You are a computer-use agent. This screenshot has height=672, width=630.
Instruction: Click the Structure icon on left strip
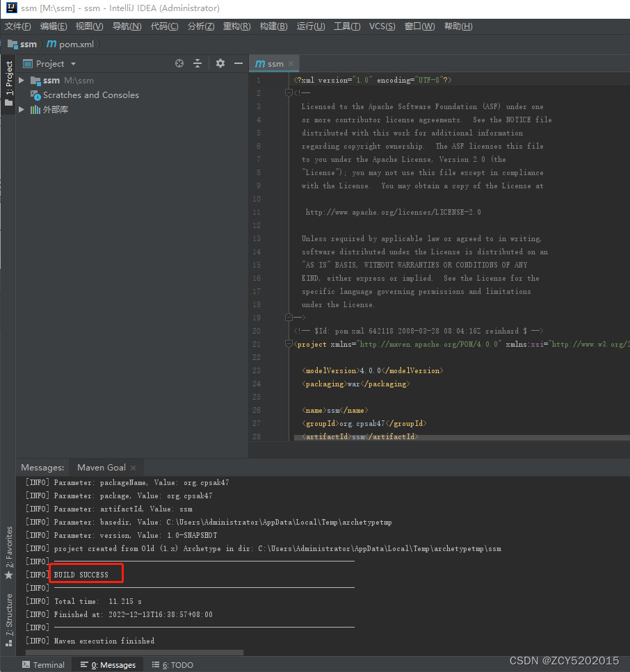[x=8, y=643]
